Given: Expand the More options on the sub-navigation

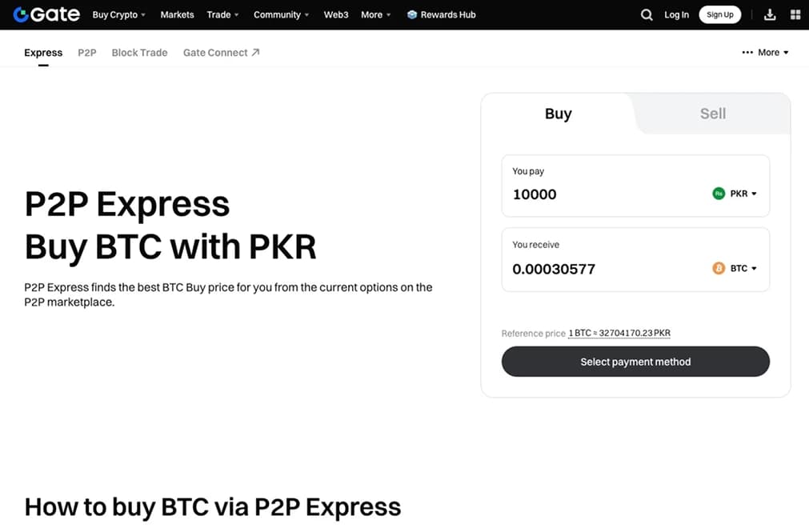Looking at the screenshot, I should pos(766,53).
